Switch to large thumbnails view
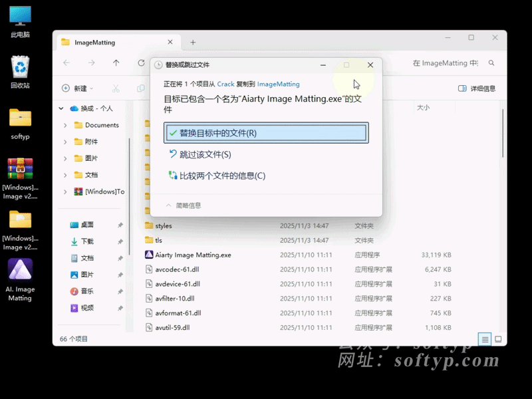This screenshot has width=532, height=399. [498, 339]
